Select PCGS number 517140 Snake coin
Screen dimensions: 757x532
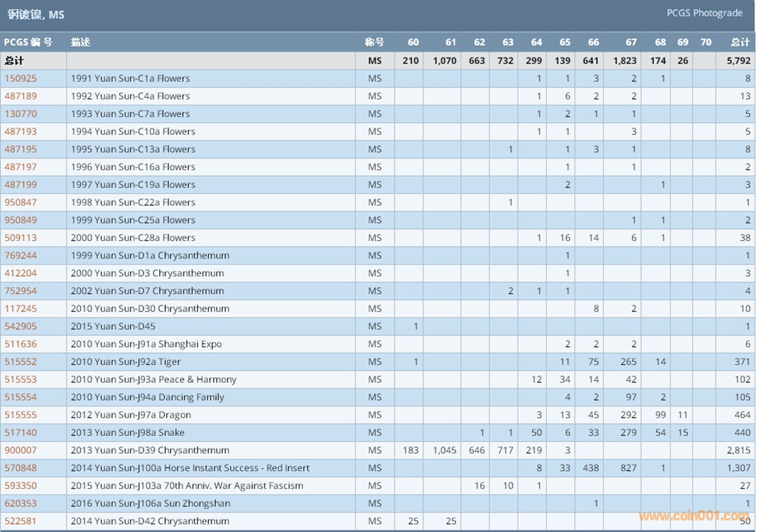20,433
